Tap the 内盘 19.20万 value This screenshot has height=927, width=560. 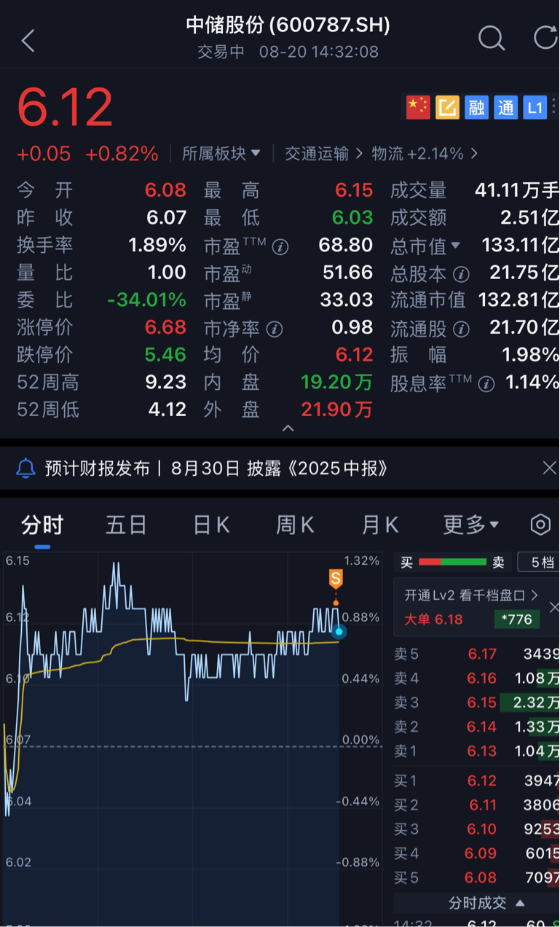coord(336,382)
